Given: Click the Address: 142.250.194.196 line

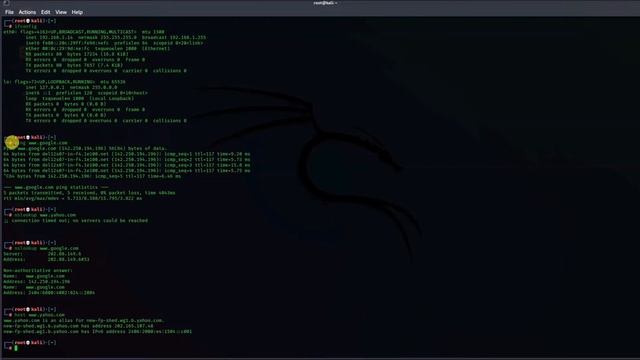Looking at the screenshot, I should coord(36,282).
